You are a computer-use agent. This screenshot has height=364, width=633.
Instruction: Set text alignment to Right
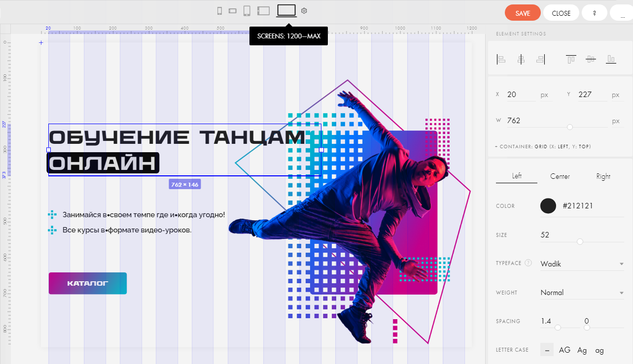[603, 176]
